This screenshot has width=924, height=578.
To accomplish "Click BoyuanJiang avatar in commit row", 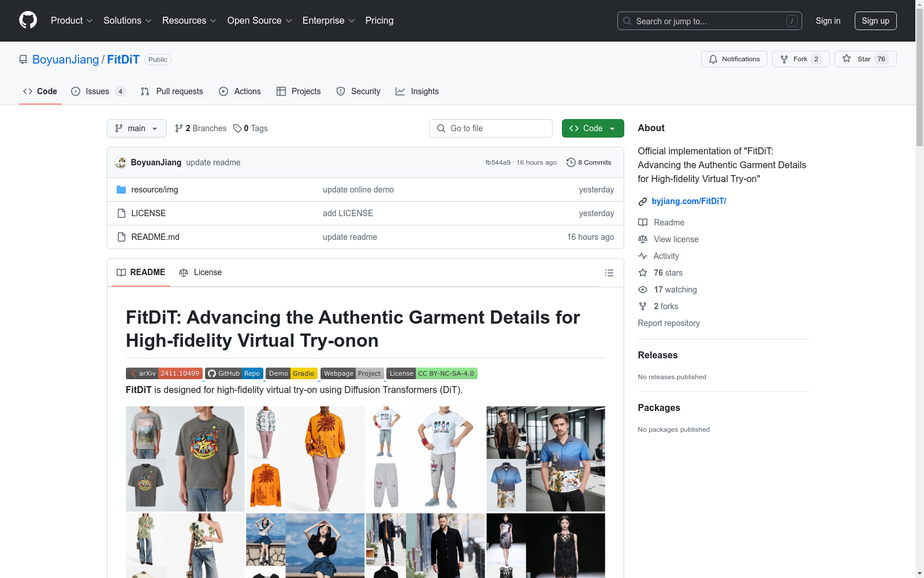I will tap(121, 162).
